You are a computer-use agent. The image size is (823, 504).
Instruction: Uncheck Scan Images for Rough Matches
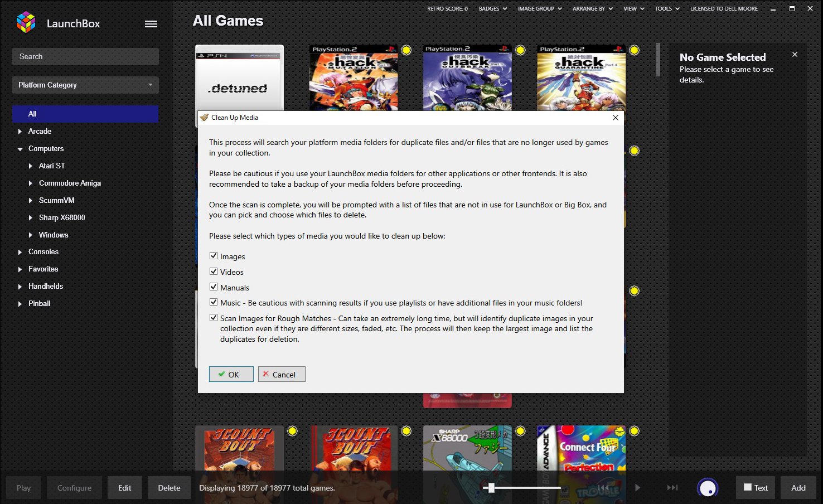click(x=214, y=318)
